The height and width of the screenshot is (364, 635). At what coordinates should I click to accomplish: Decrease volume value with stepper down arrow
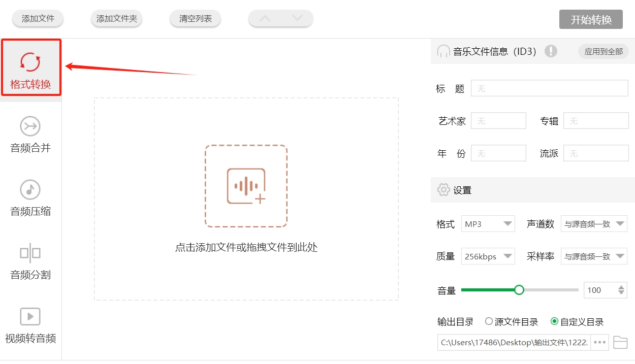click(x=621, y=293)
